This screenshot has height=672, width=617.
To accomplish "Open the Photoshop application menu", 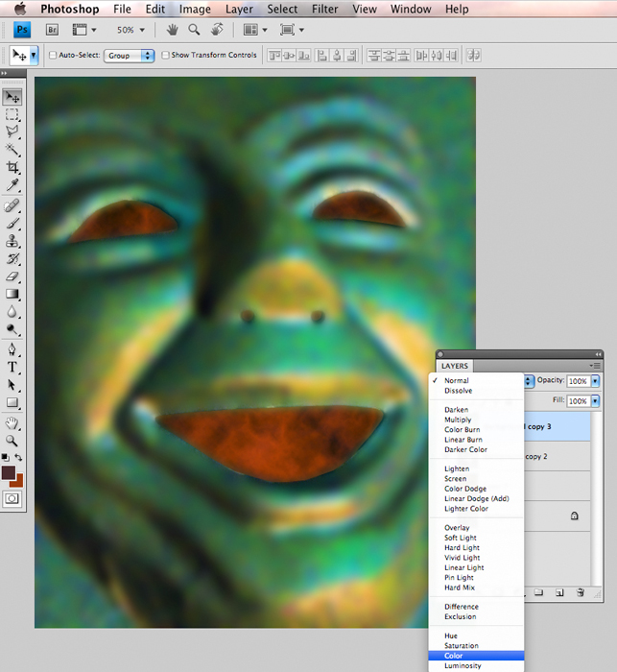I will tap(70, 9).
